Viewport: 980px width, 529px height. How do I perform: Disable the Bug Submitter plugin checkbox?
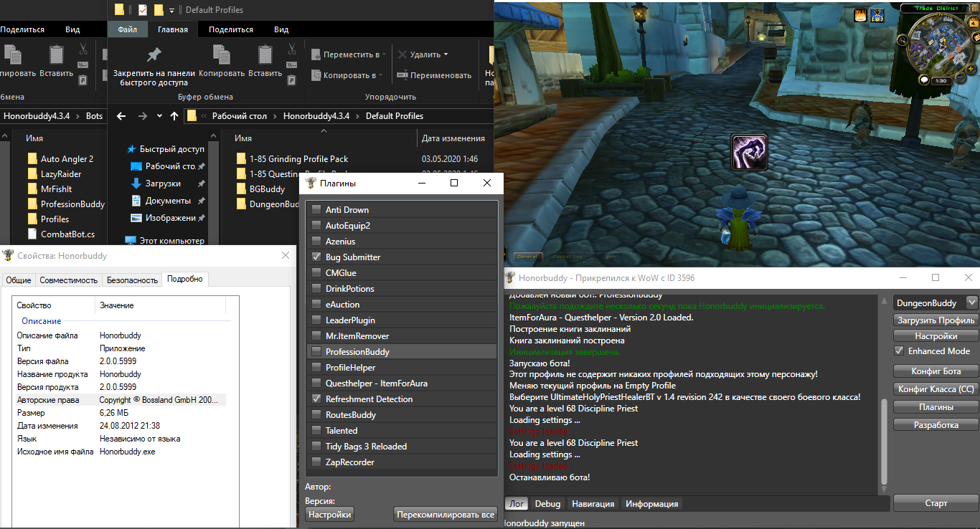click(316, 257)
